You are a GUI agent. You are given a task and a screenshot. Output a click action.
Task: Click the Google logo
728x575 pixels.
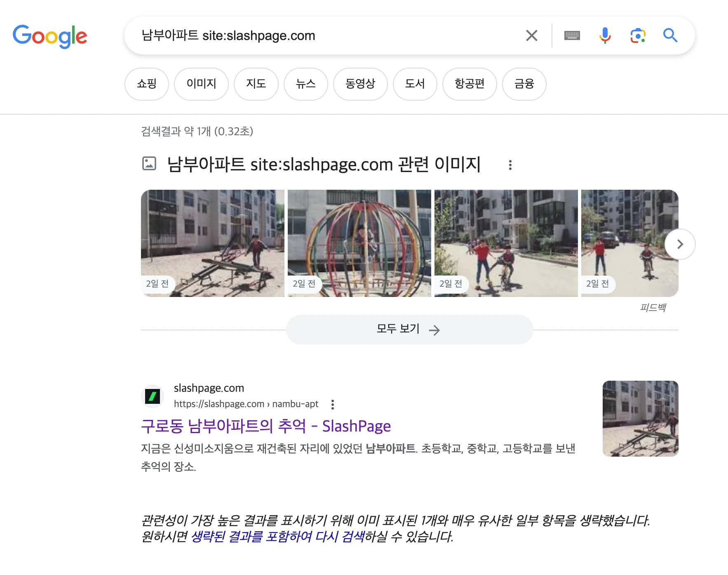coord(50,36)
